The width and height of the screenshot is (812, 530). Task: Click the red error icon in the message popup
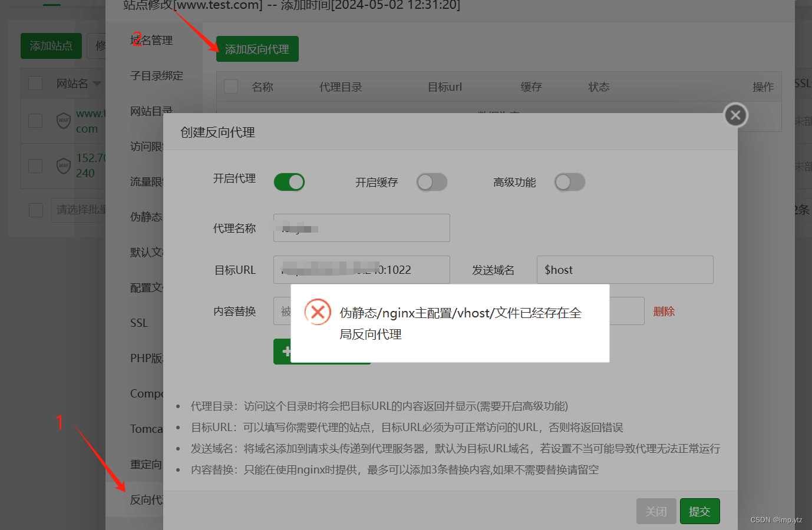click(x=318, y=312)
